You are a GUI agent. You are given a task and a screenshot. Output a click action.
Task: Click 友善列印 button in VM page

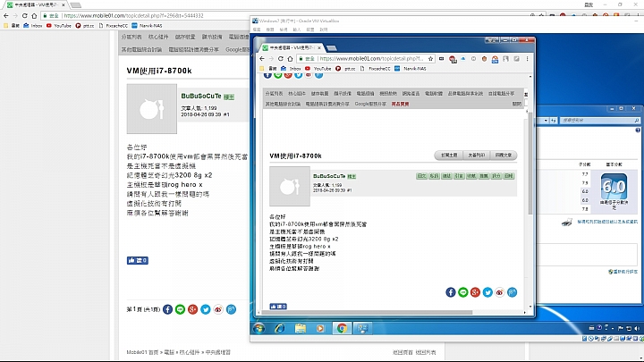click(476, 156)
